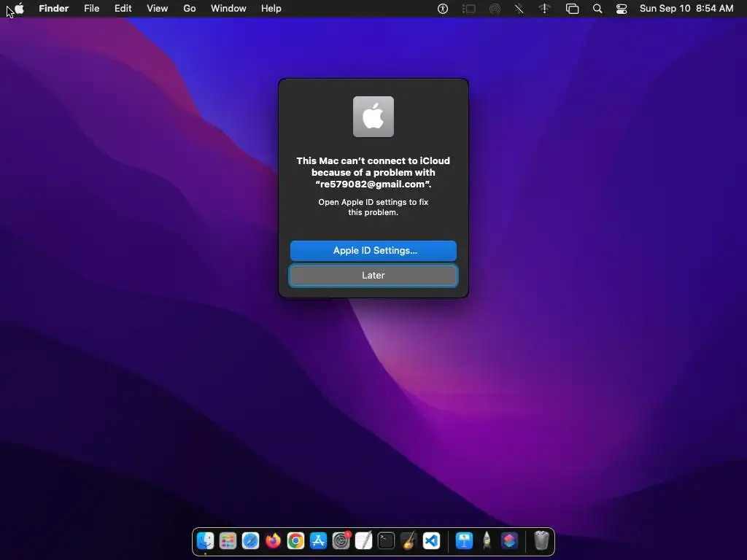Open TextEdit from the Dock

[x=363, y=541]
